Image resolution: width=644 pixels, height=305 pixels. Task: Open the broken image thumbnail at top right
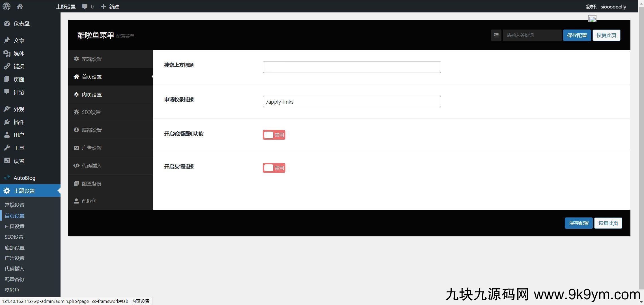[x=592, y=19]
